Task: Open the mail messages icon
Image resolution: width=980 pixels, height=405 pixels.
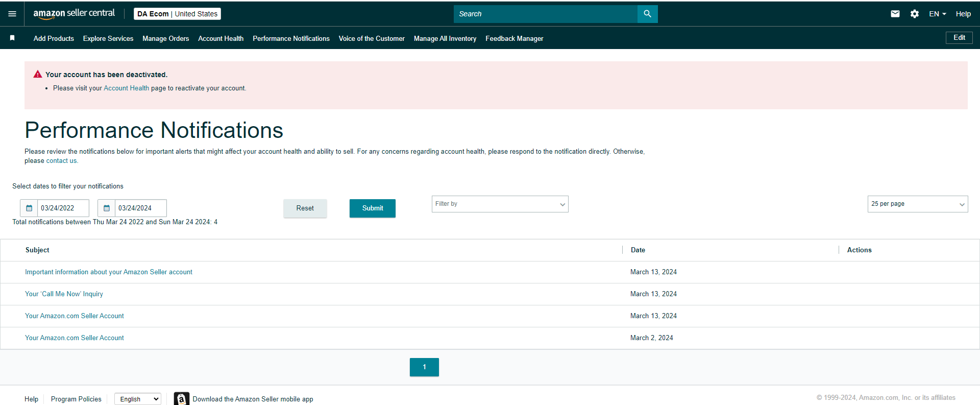Action: [x=895, y=14]
